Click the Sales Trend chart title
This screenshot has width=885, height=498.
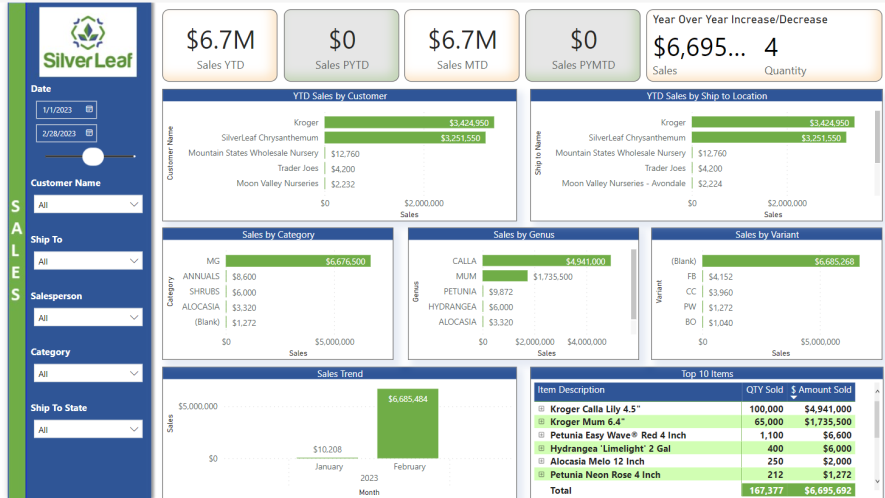[340, 374]
